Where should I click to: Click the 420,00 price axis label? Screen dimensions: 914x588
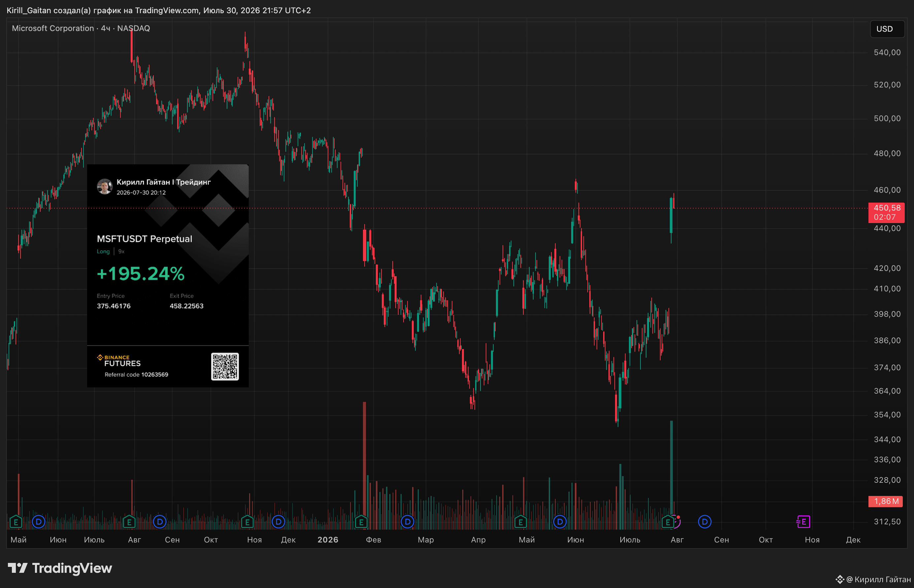[887, 268]
